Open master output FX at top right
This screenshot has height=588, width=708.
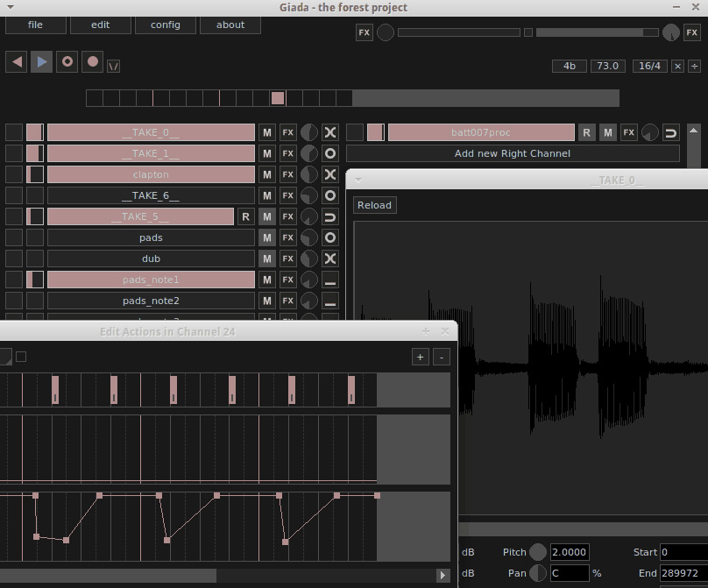(x=691, y=32)
